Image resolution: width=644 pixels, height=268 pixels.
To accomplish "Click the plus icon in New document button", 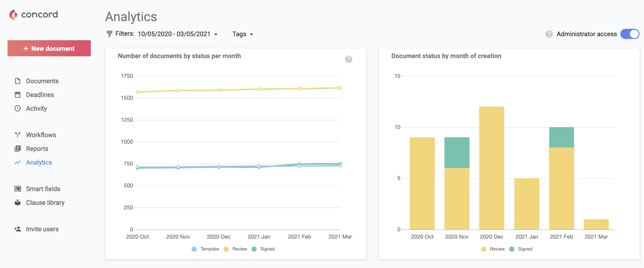I will 26,48.
